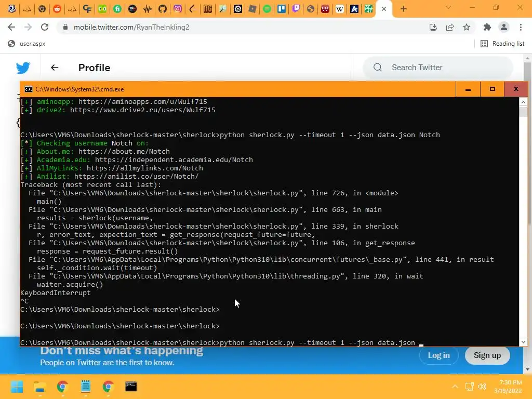Image resolution: width=532 pixels, height=399 pixels.
Task: Click the Anilist Notch result line
Action: [x=110, y=177]
